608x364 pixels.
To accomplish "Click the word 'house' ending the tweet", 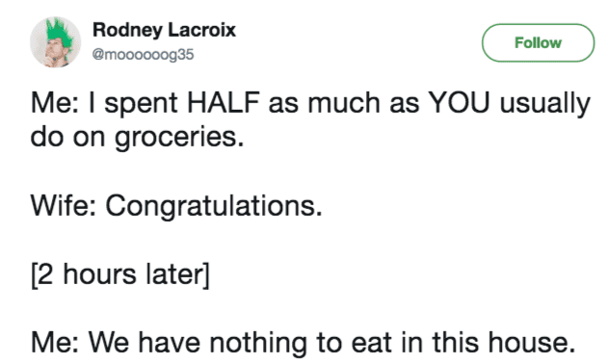I will click(x=532, y=343).
